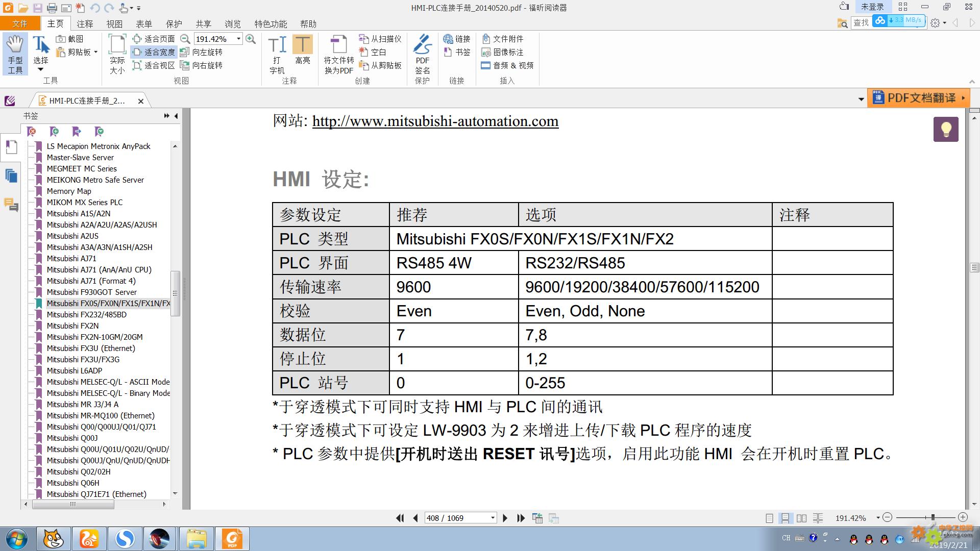Add a bookmark from ribbon (书签)
Viewport: 980px width, 551px height.
(457, 52)
